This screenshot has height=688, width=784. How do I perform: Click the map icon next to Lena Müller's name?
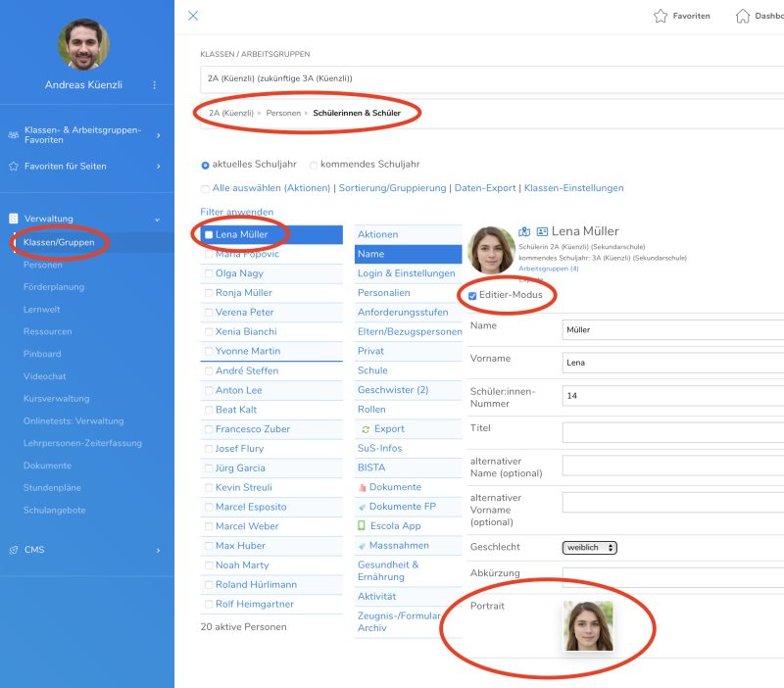(524, 232)
